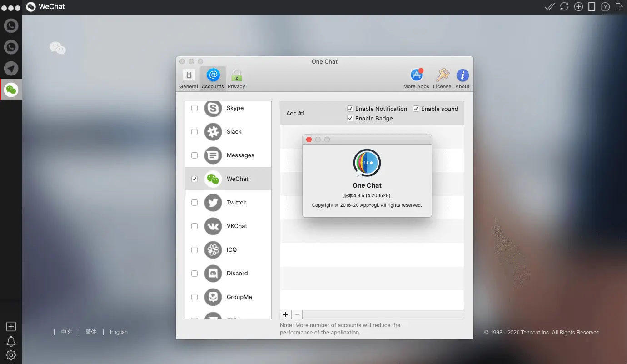Click the exit icon in title bar

pos(619,6)
